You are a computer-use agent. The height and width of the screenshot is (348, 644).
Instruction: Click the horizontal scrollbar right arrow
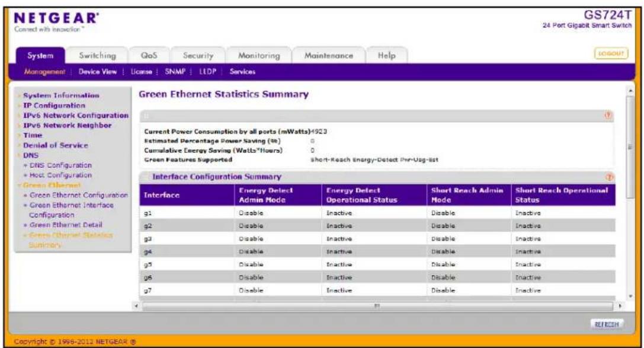[x=620, y=306]
